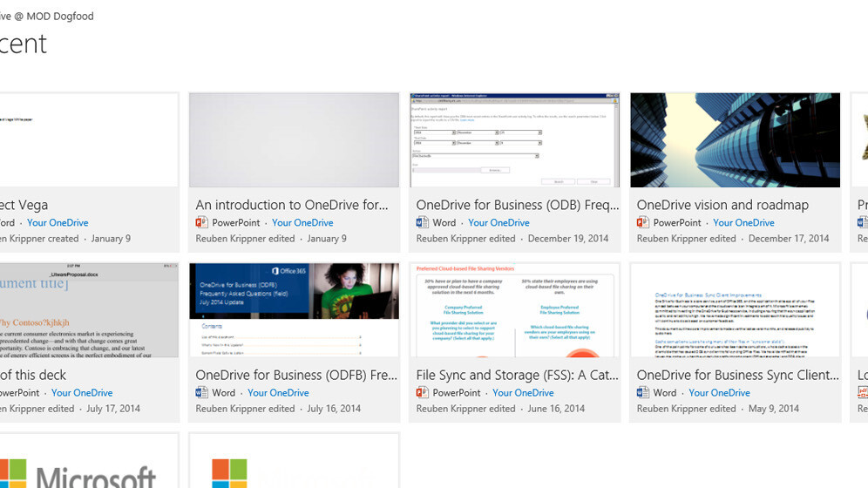Select the OneDrive for Business Sync Client title
Image resolution: width=868 pixels, height=488 pixels.
click(737, 375)
